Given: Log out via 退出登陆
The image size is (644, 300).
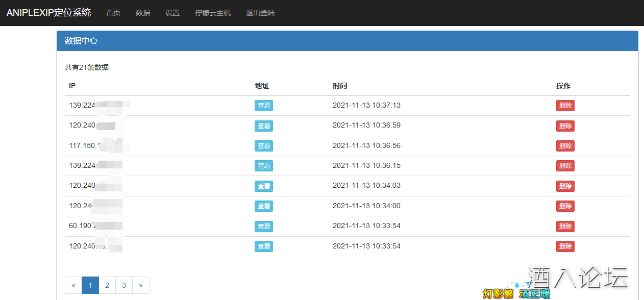Looking at the screenshot, I should (x=260, y=13).
